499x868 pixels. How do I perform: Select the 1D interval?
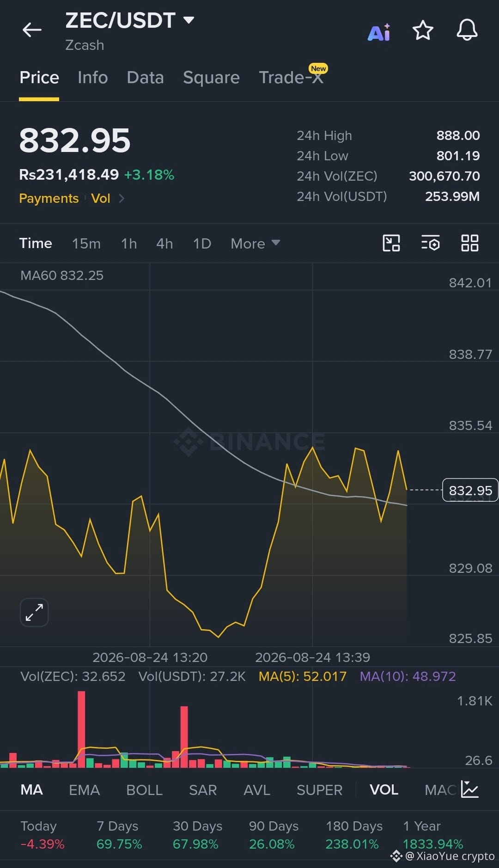coord(202,243)
